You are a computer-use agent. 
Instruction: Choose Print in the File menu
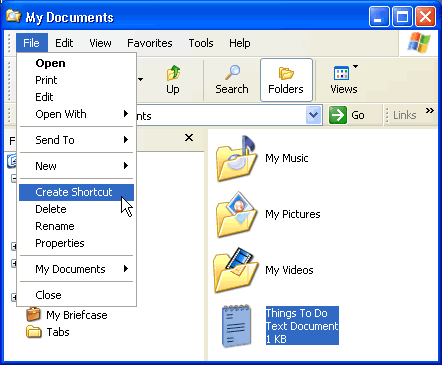pos(76,80)
